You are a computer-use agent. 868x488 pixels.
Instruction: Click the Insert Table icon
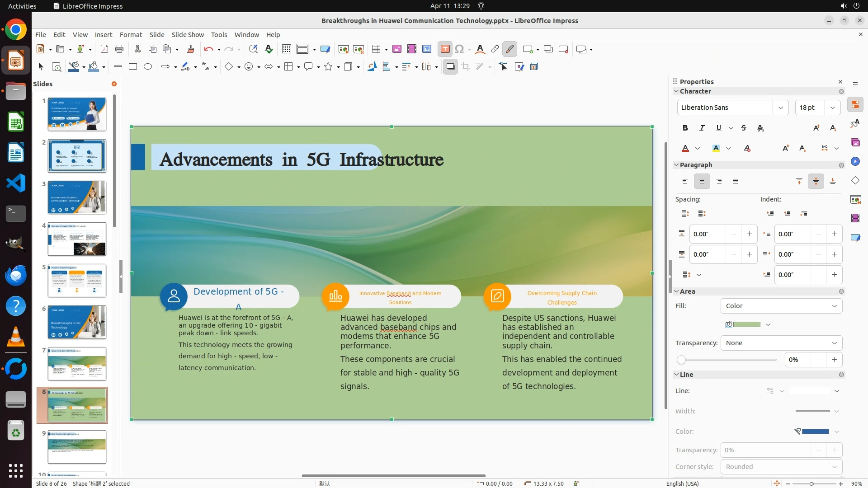[x=376, y=49]
